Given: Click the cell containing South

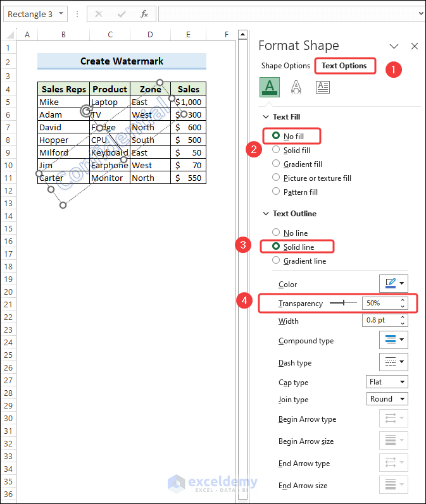Looking at the screenshot, I should pyautogui.click(x=150, y=140).
